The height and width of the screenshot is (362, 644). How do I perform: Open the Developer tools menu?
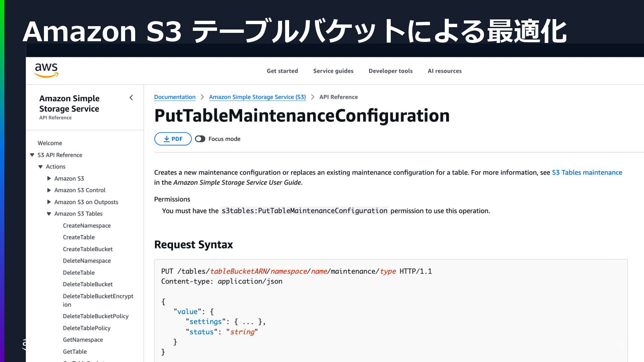pyautogui.click(x=390, y=71)
